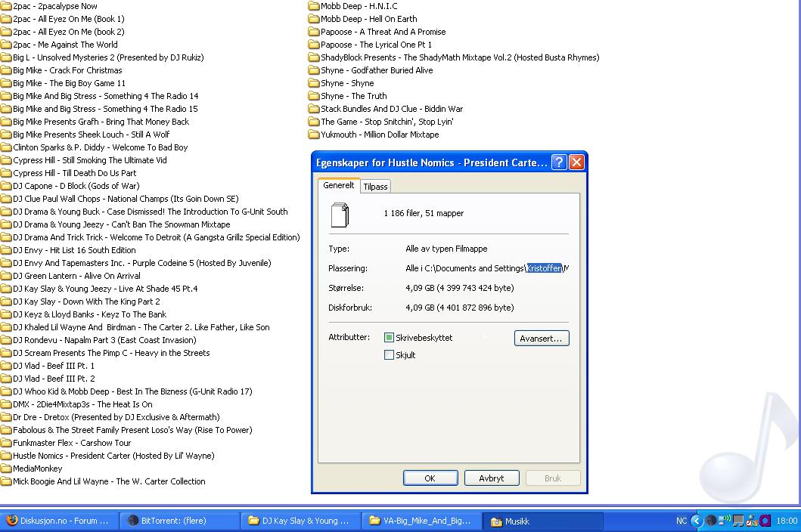The width and height of the screenshot is (801, 532).
Task: Select Sheek Louch - Still A Wolf name
Action: [92, 135]
